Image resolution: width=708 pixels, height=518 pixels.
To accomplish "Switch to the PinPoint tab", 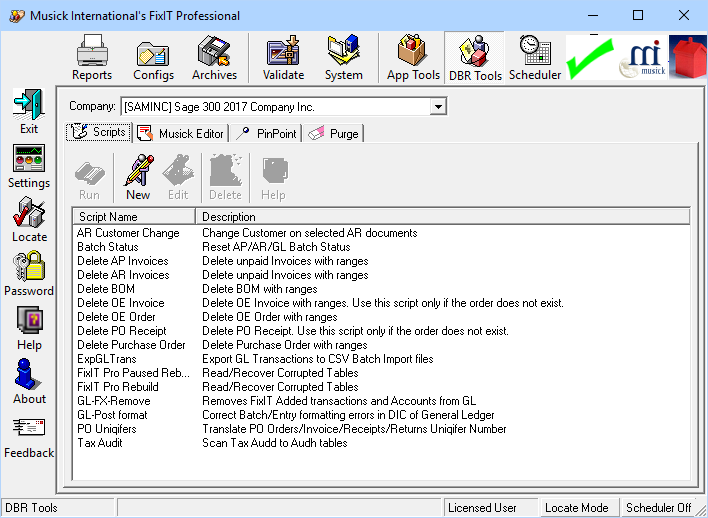I will [266, 134].
